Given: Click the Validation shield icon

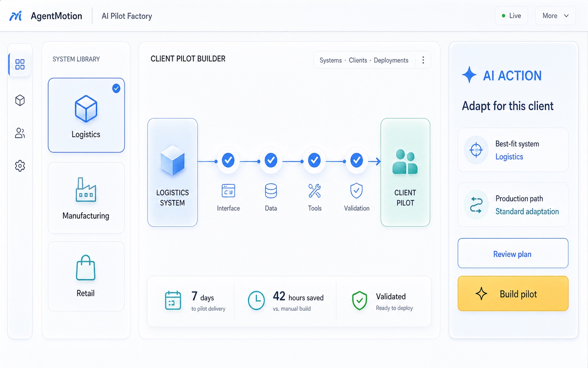Looking at the screenshot, I should pyautogui.click(x=357, y=191).
